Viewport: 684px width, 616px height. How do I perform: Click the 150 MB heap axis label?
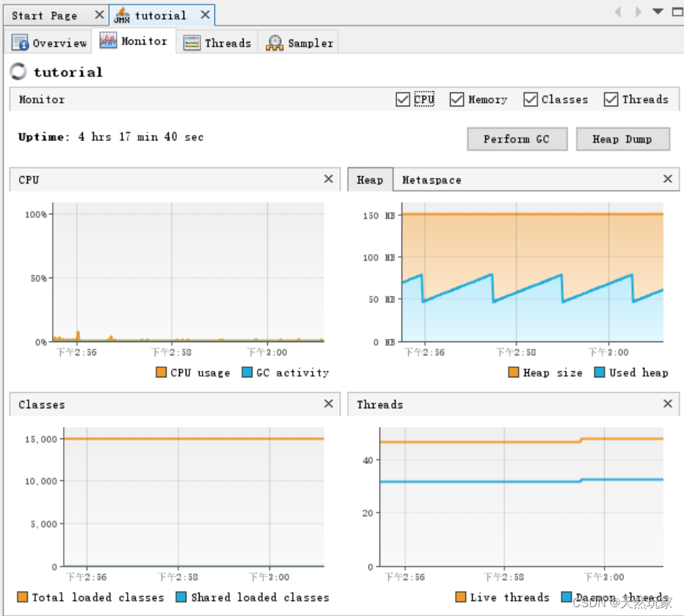[x=379, y=216]
